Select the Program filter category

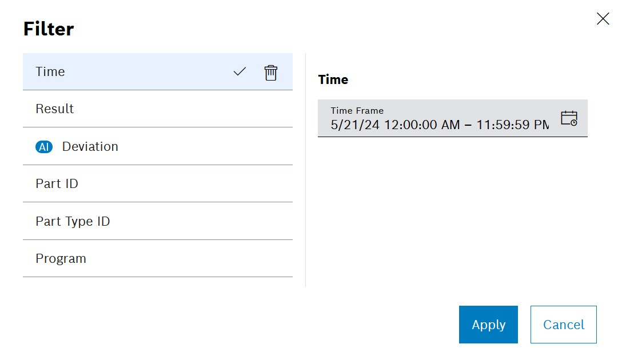[158, 258]
